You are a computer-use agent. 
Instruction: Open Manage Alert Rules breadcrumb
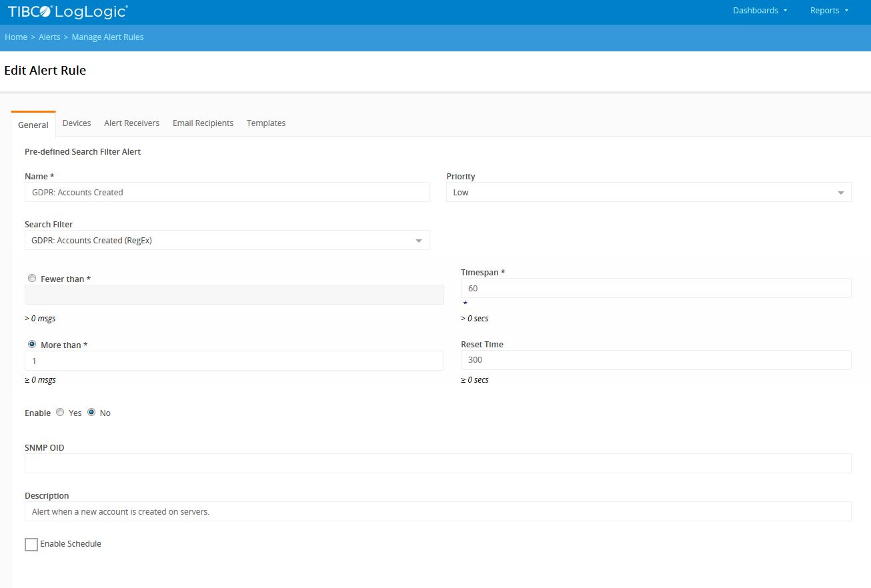[x=107, y=37]
